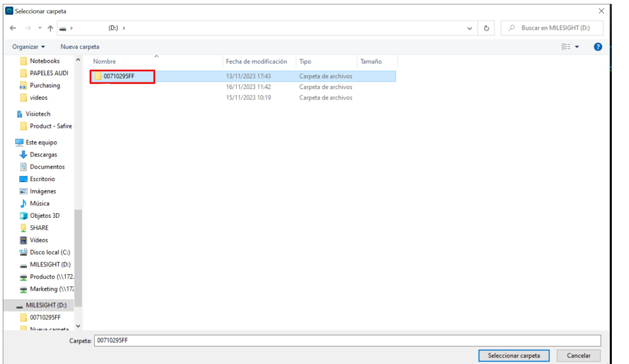Click the Escritorio desktop icon in sidebar
629x364 pixels.
pos(42,178)
